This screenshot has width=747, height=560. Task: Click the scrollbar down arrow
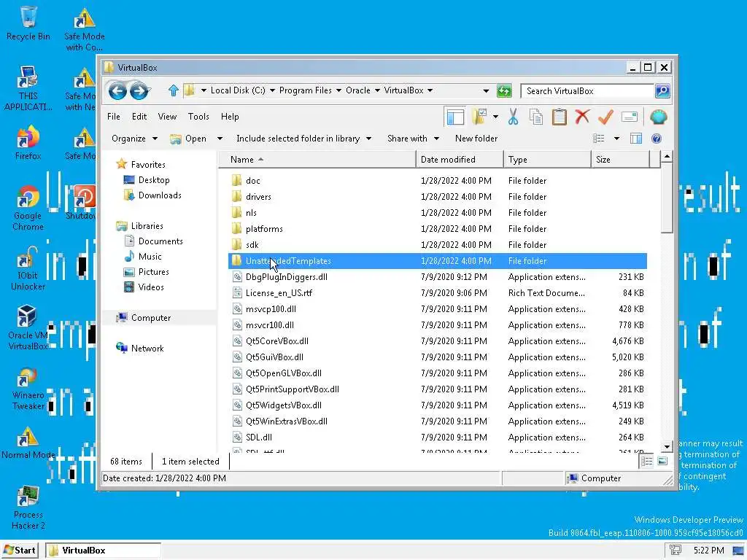[667, 446]
